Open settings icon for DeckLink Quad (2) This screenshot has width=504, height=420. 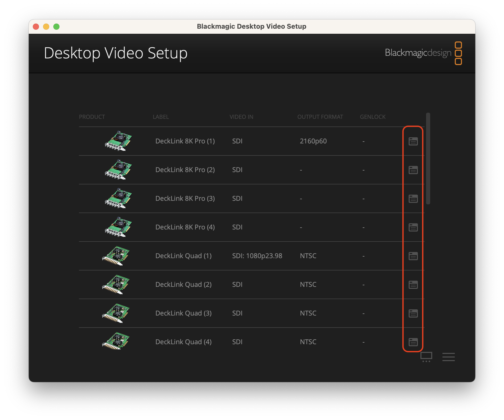tap(413, 285)
